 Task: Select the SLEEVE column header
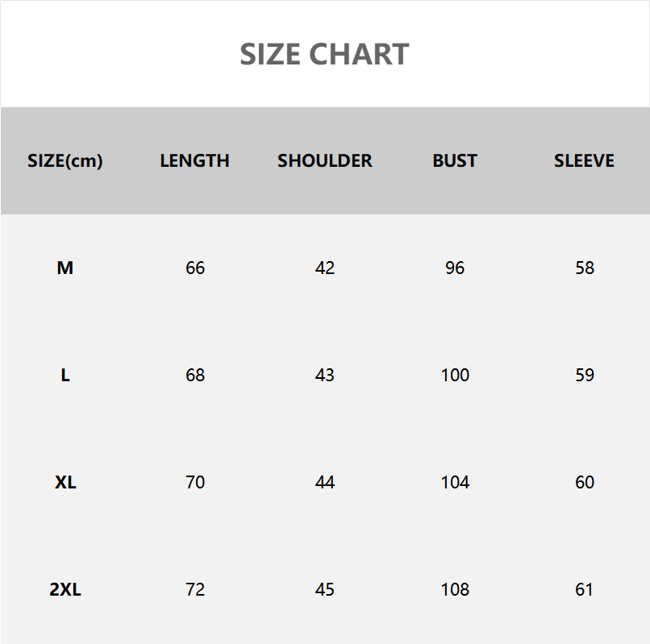click(x=584, y=160)
